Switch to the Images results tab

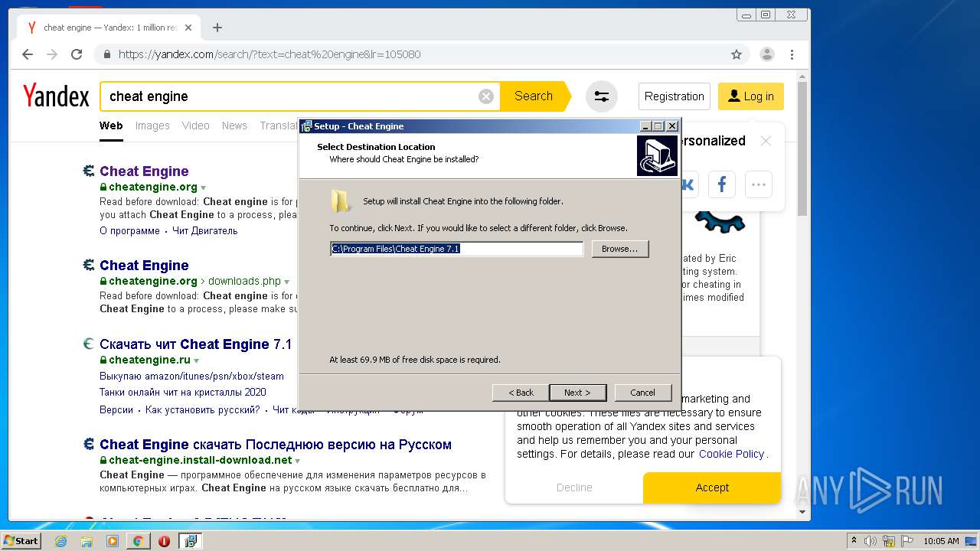point(152,126)
